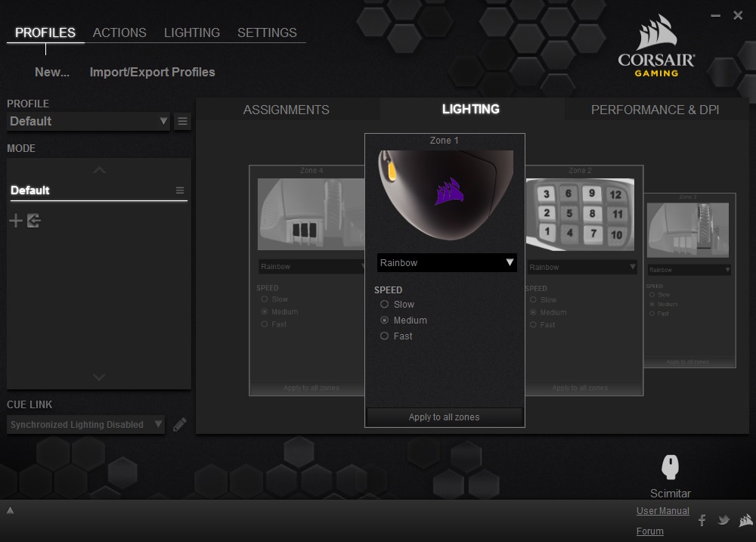Image resolution: width=756 pixels, height=542 pixels.
Task: Expand the Default profile dropdown
Action: [x=88, y=121]
